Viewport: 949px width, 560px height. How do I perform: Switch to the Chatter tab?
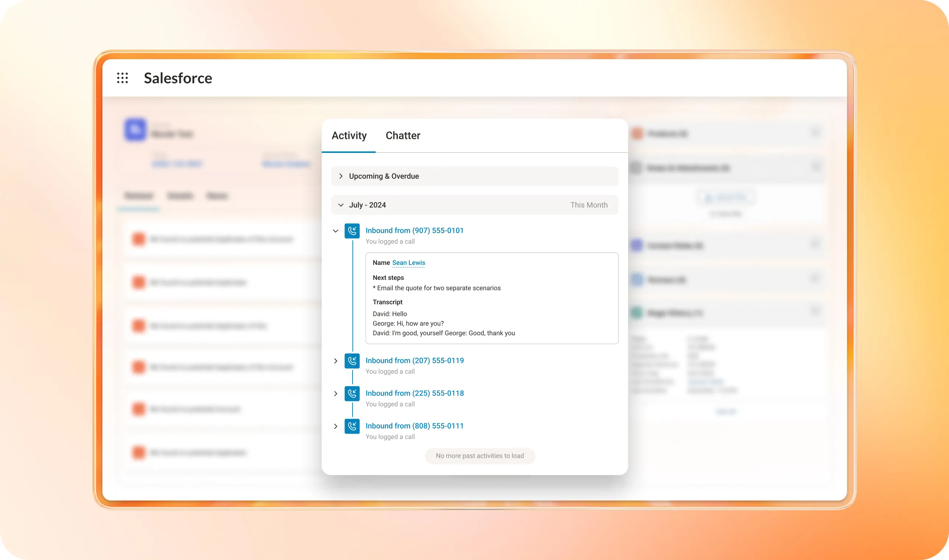pos(403,136)
